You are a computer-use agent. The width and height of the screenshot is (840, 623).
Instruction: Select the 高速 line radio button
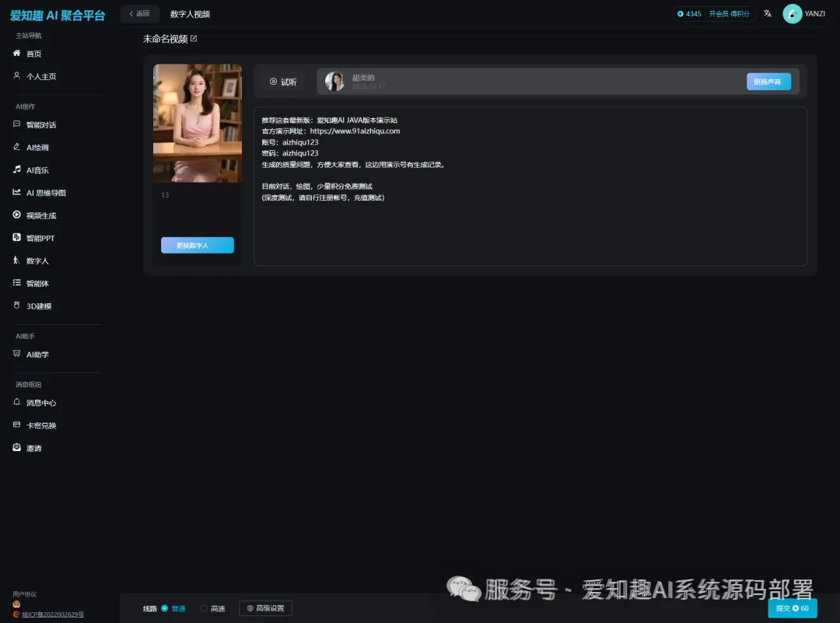(x=204, y=608)
